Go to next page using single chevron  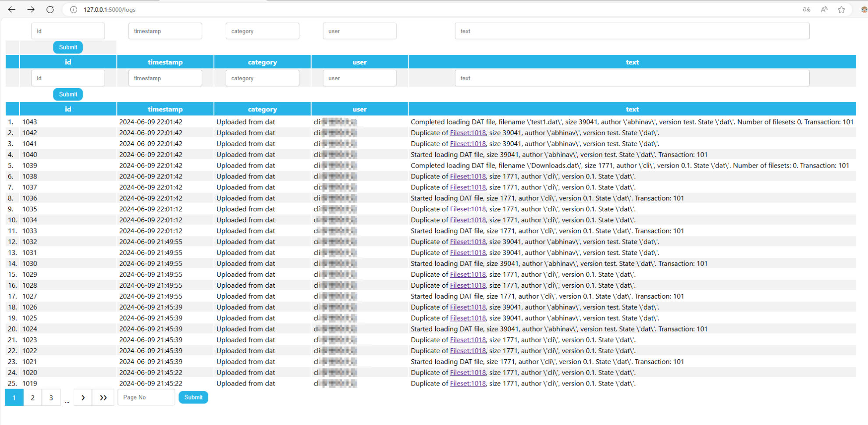[x=83, y=397]
